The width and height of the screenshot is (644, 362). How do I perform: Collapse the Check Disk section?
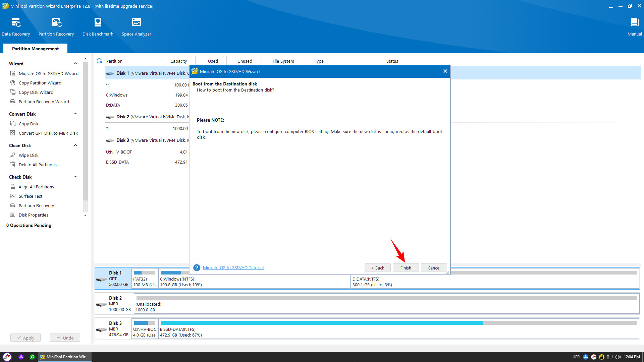tap(75, 177)
